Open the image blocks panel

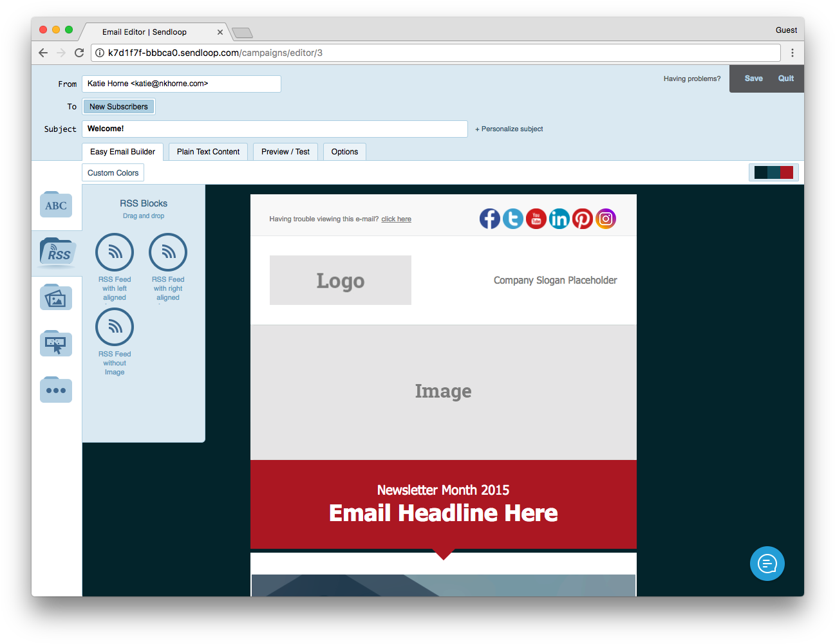56,297
